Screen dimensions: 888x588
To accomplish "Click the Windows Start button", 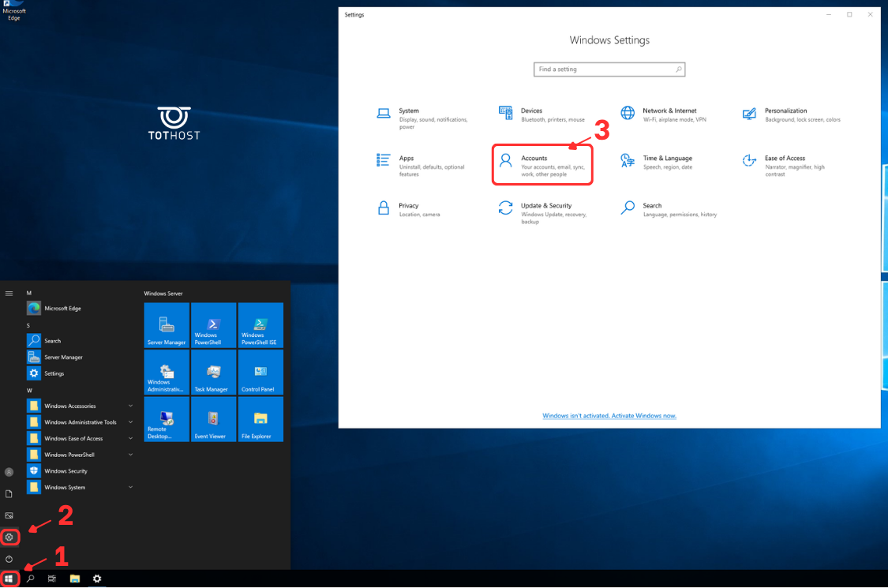I will (9, 579).
